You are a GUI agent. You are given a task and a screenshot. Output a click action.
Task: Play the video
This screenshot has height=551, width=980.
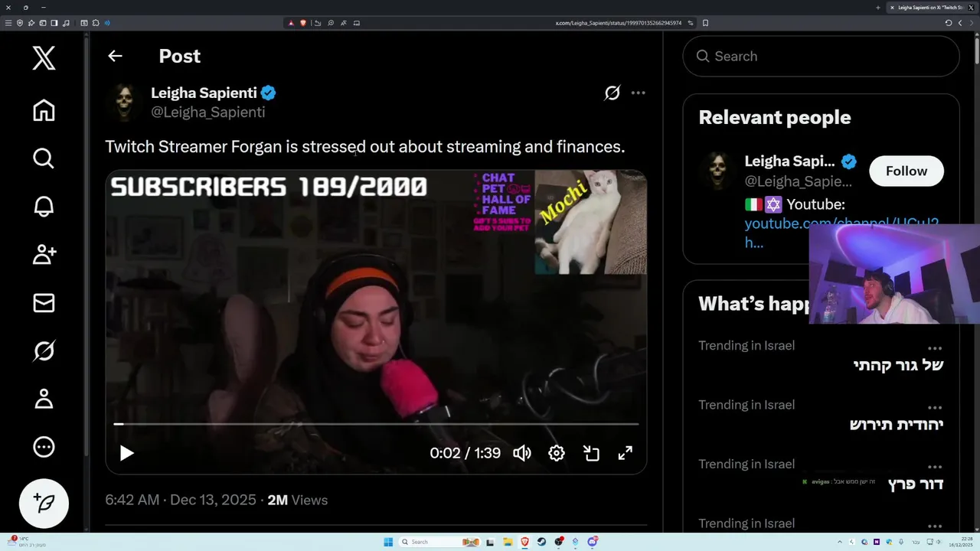coord(126,453)
